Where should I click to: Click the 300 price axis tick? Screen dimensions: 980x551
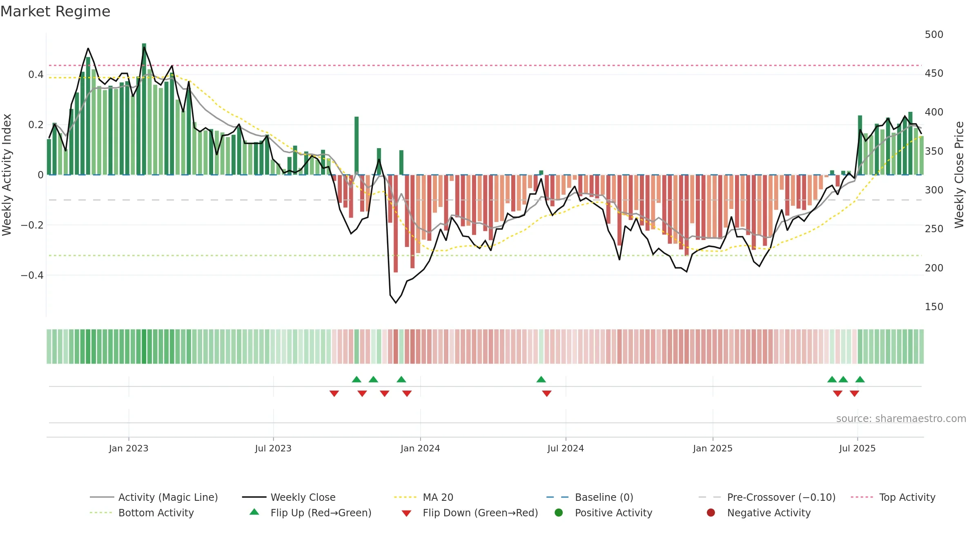(x=934, y=190)
